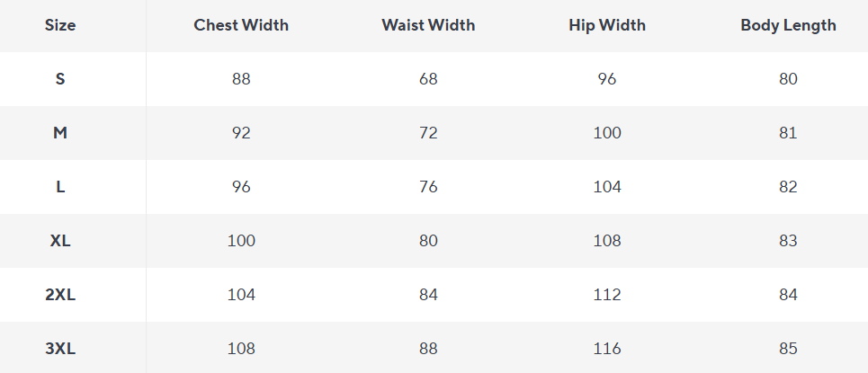Select the 2XL size row label

click(x=60, y=295)
